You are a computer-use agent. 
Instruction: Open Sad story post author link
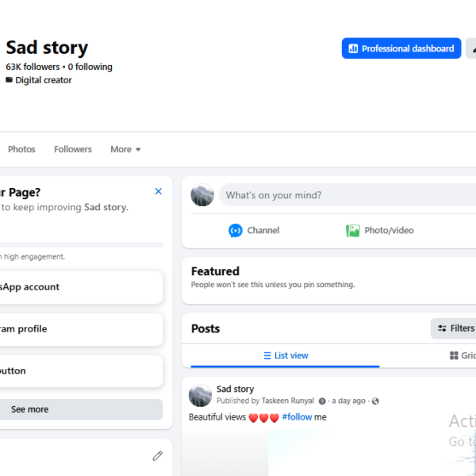click(236, 389)
